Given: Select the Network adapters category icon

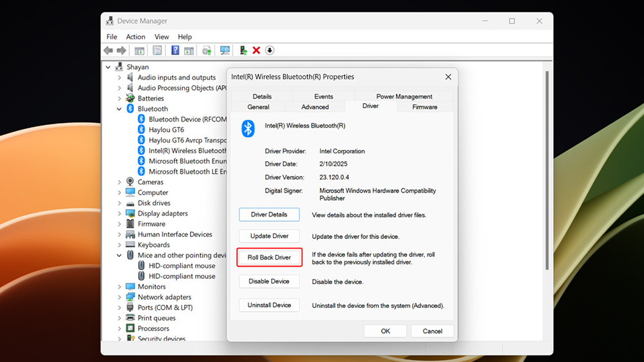Looking at the screenshot, I should point(130,297).
